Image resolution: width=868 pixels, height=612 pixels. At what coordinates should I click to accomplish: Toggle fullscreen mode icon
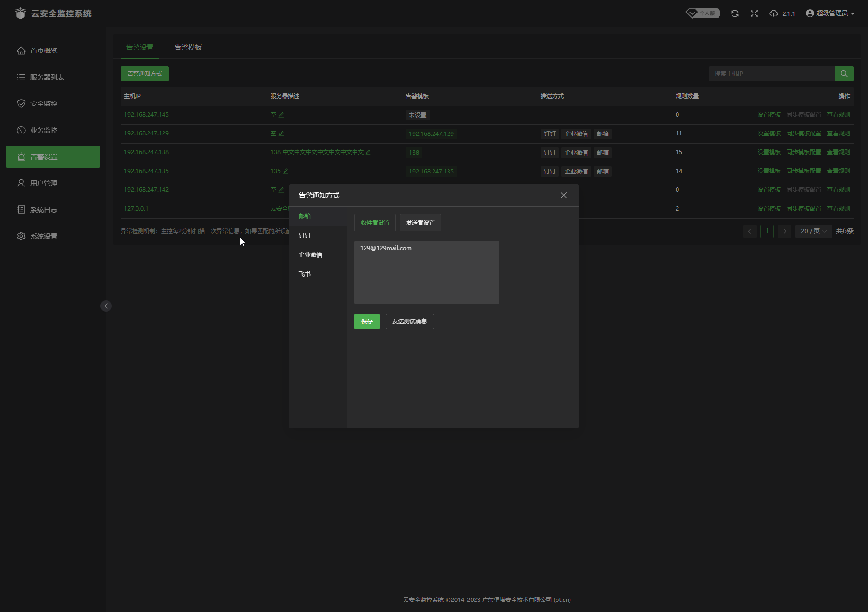(x=754, y=13)
